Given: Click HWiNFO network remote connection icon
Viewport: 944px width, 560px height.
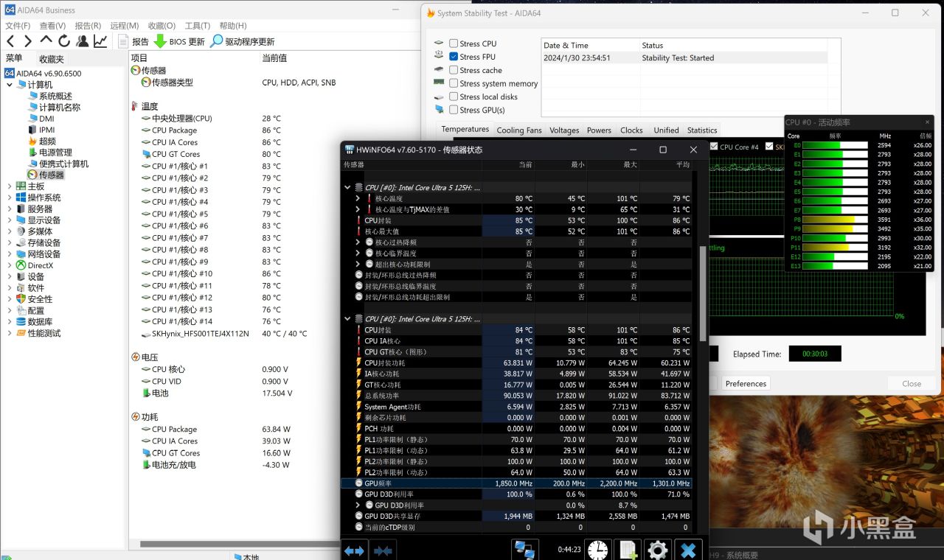Looking at the screenshot, I should pos(524,550).
